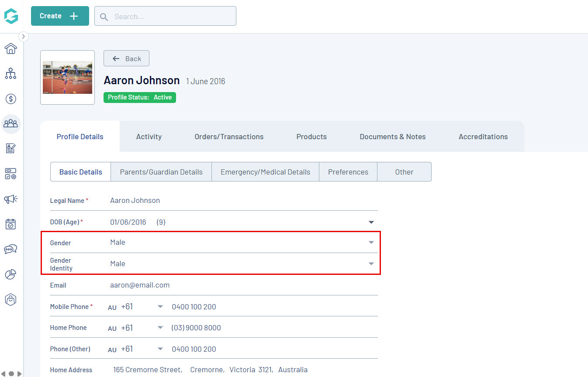Expand the sidebar with the chevron arrow
The image size is (588, 377).
(x=24, y=37)
